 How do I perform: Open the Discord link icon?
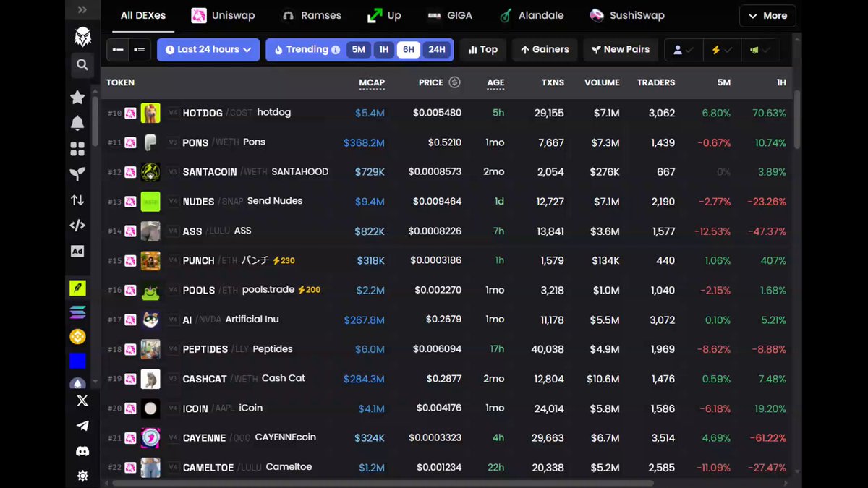point(82,451)
